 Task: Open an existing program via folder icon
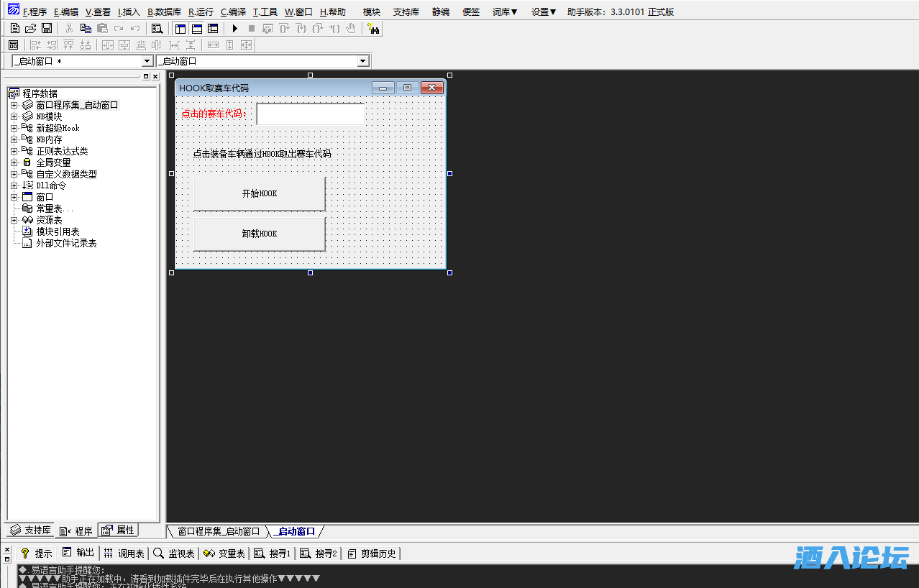coord(31,27)
